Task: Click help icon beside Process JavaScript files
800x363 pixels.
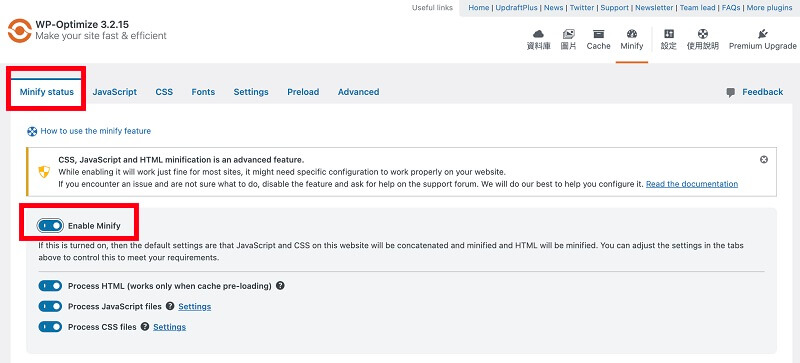Action: [x=170, y=306]
